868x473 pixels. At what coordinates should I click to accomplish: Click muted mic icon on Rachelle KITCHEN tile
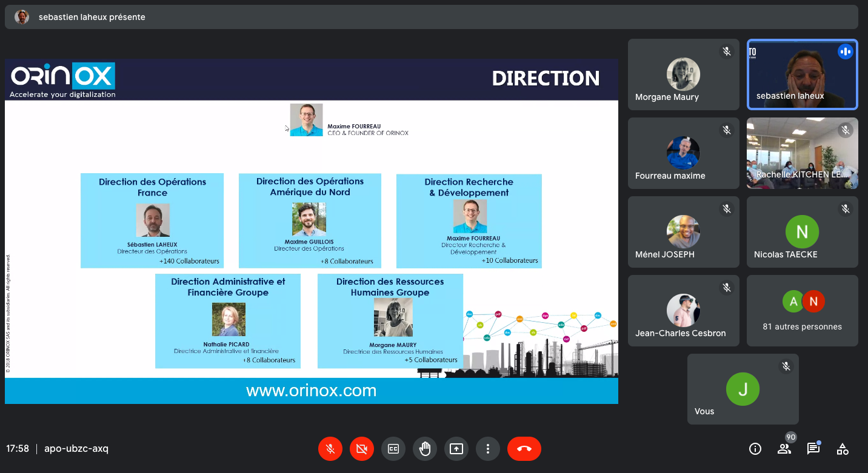tap(846, 130)
